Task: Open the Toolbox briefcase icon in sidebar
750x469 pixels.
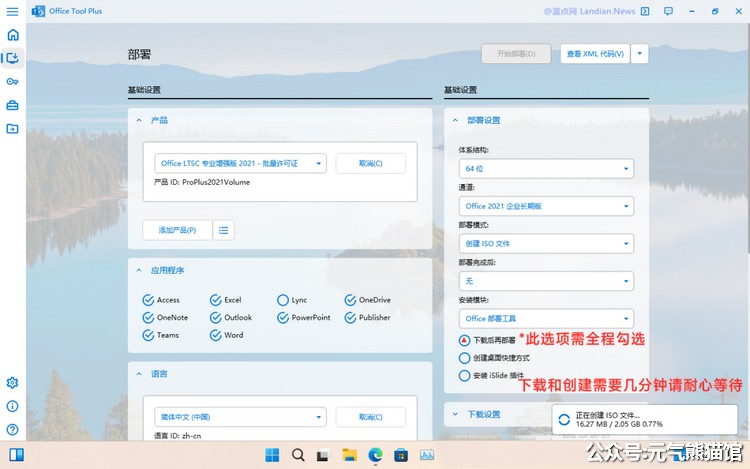Action: click(x=12, y=105)
